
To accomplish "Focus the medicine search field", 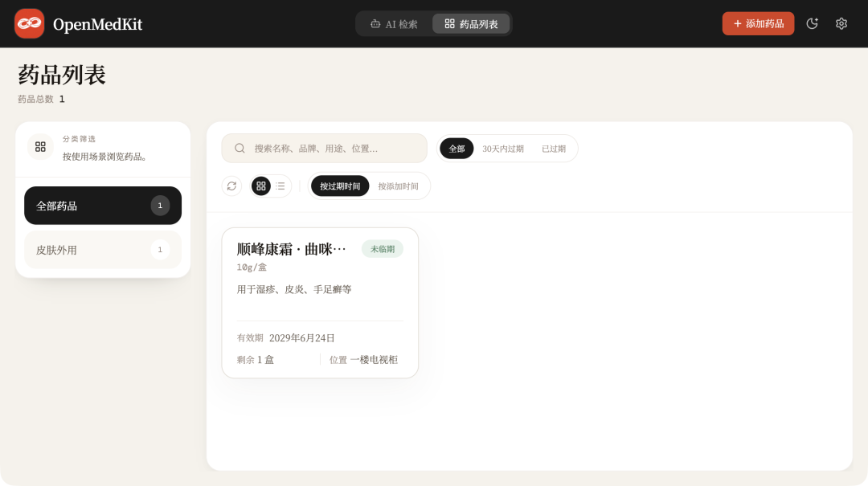I will 325,149.
